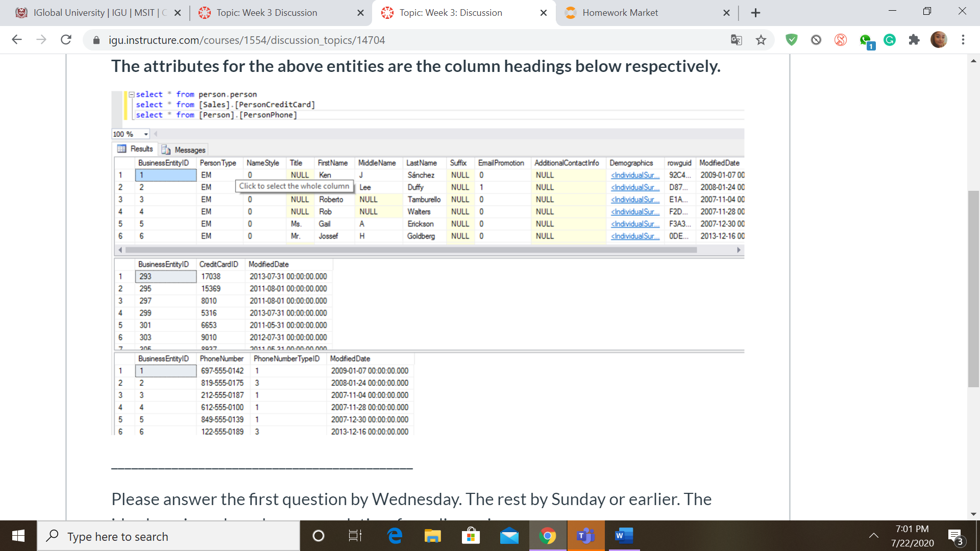Open the Action Center notifications
The width and height of the screenshot is (980, 551).
point(957,537)
